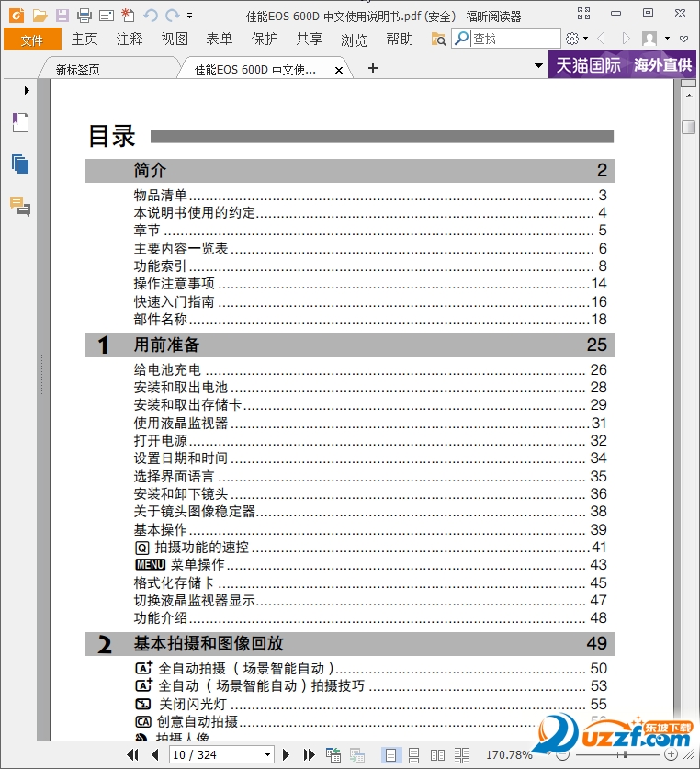Image resolution: width=700 pixels, height=769 pixels.
Task: Open the 视图 ribbon tab
Action: click(175, 39)
